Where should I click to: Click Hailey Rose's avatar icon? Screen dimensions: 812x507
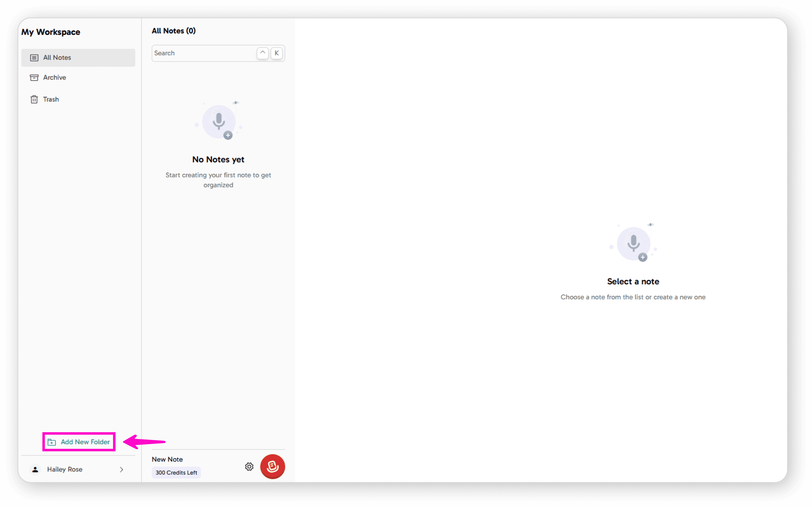coord(35,469)
